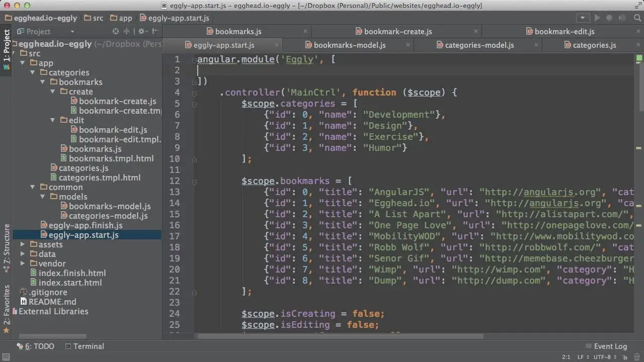Image resolution: width=644 pixels, height=362 pixels.
Task: Expand the vendor folder
Action: click(x=23, y=263)
